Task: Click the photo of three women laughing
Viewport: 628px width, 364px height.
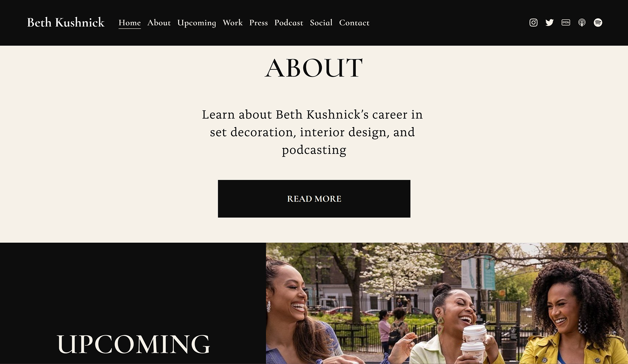Action: point(447,303)
